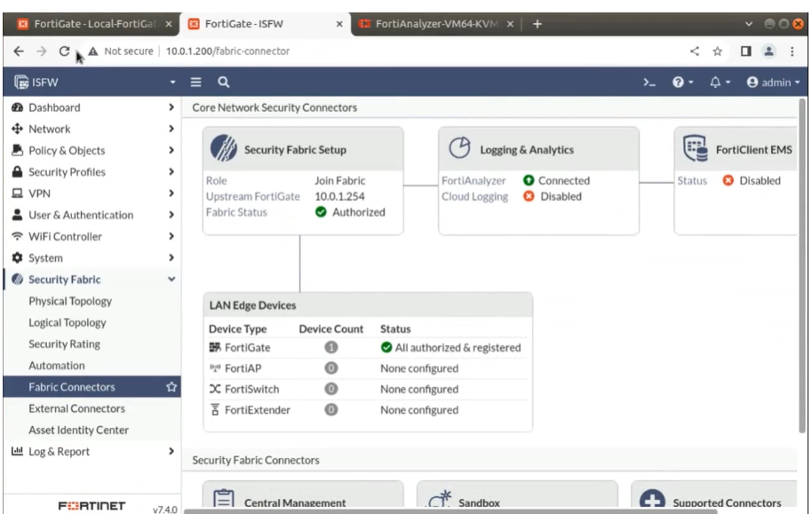Click the vertical page scrollbar

(802, 265)
